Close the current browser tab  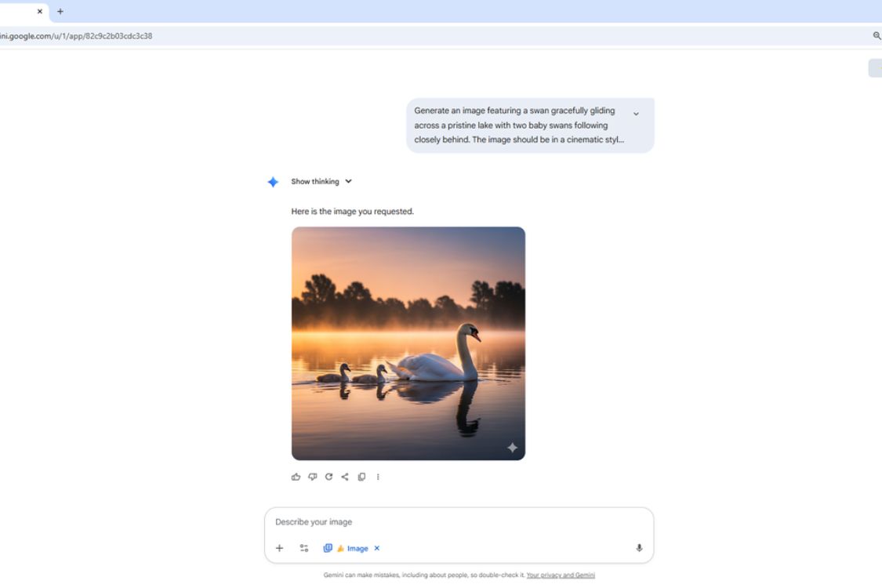pyautogui.click(x=40, y=11)
